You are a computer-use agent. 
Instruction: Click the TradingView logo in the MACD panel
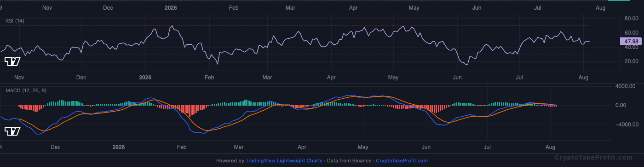(x=12, y=131)
